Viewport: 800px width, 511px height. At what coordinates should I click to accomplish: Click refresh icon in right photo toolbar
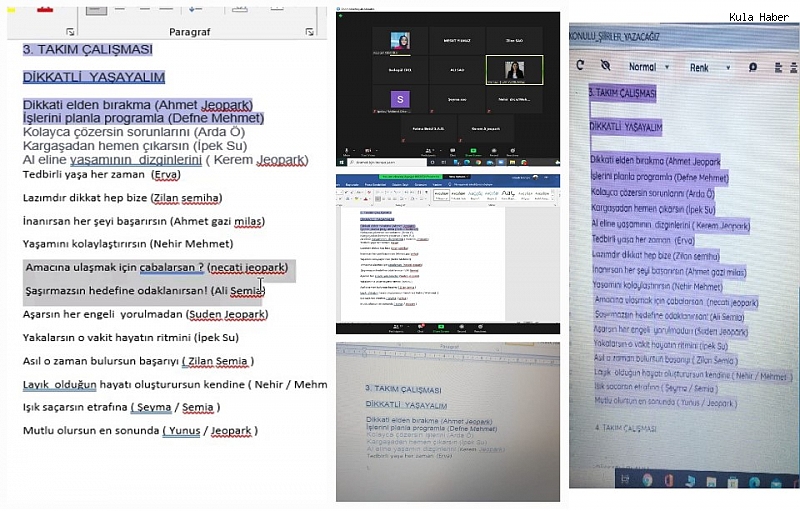[580, 65]
